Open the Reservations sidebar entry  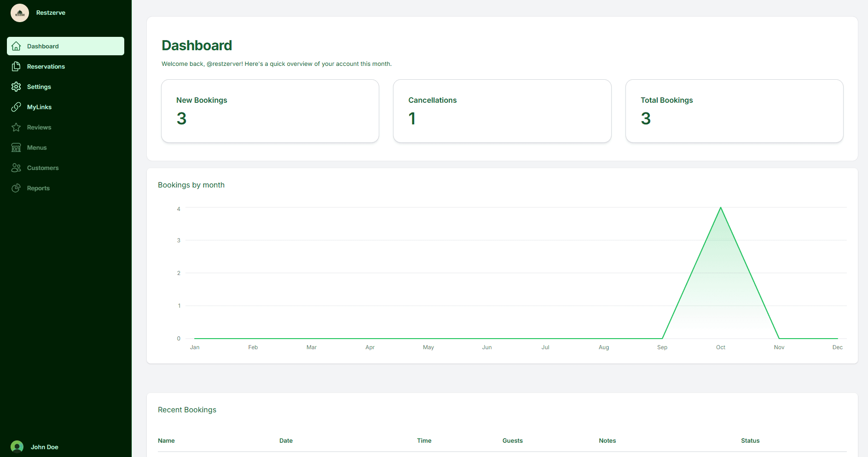pos(46,66)
